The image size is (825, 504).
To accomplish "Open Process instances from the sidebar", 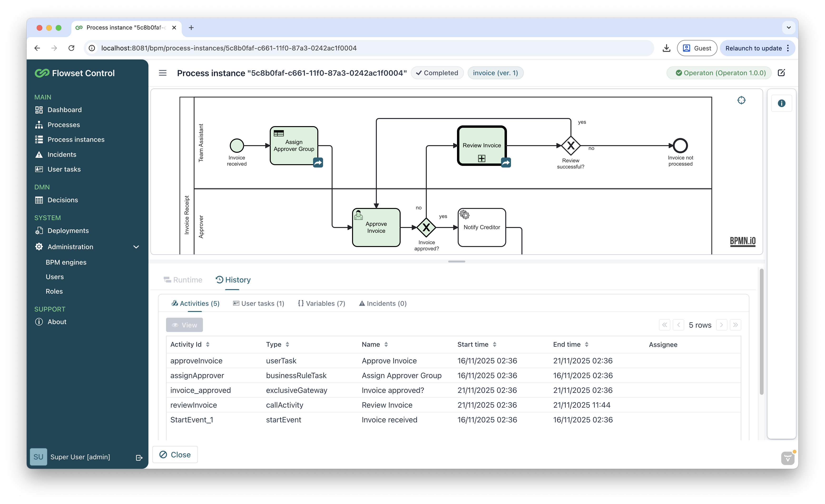I will [x=76, y=139].
